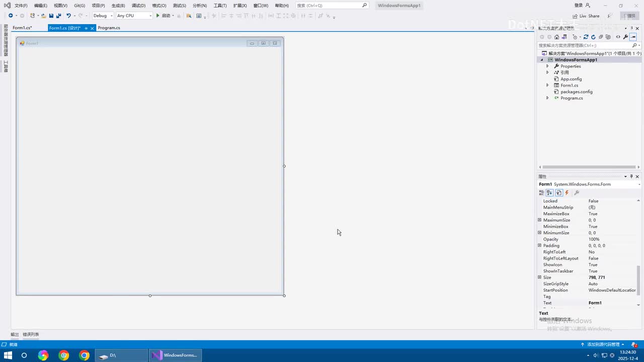Expand the MinimumSize property

pos(540,233)
